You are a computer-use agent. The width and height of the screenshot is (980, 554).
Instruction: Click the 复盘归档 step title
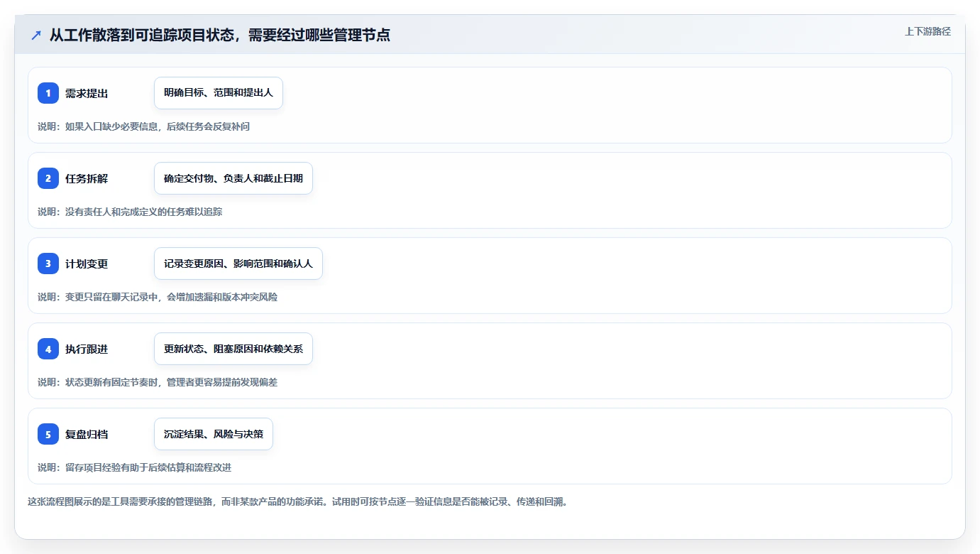(x=87, y=435)
